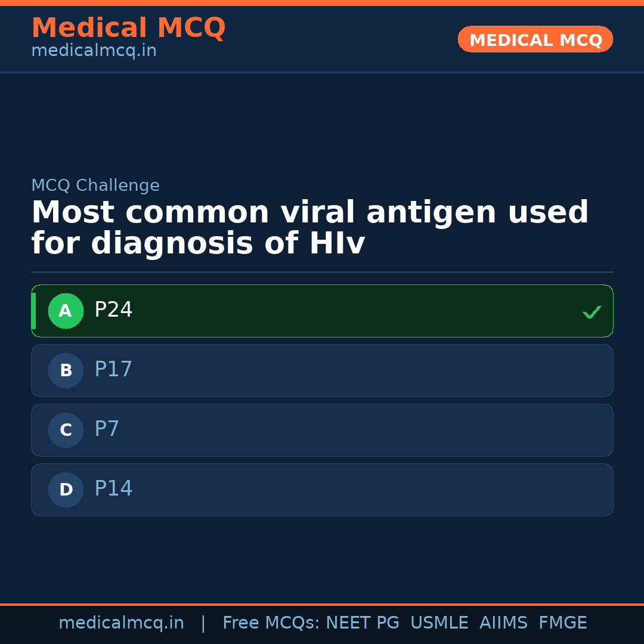Screen dimensions: 644x644
Task: Click the green A option circle
Action: coord(66,311)
